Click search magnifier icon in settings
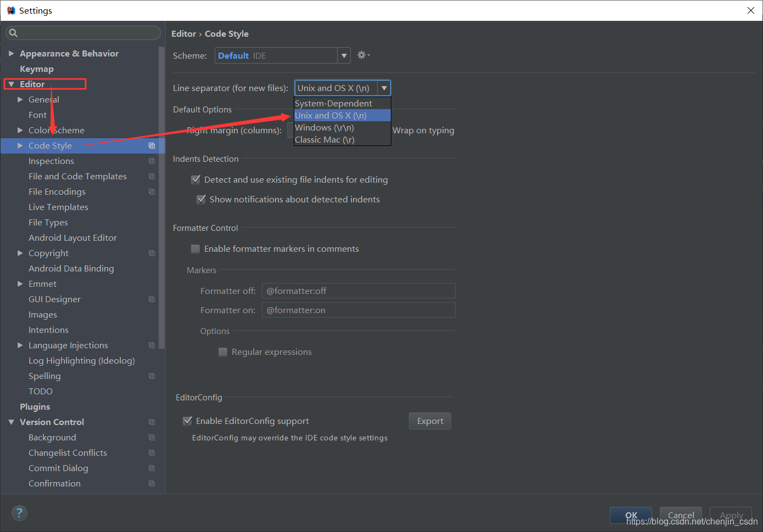 tap(13, 33)
